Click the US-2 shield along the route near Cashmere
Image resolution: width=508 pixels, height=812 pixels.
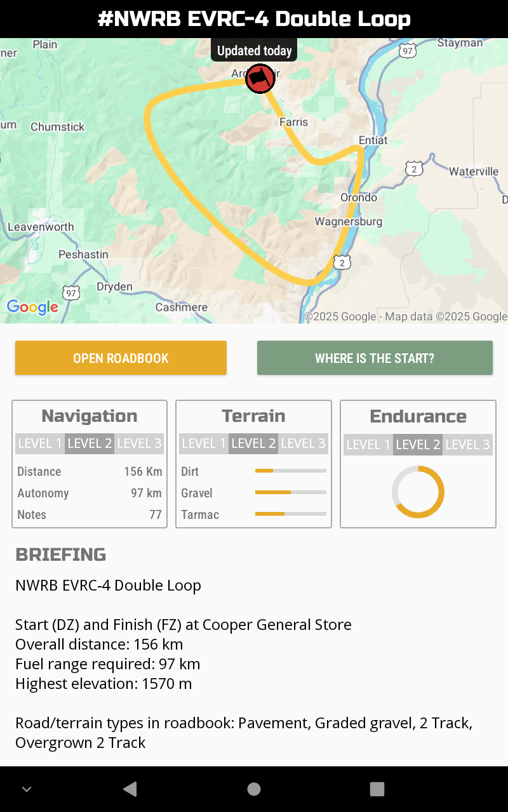tap(342, 261)
